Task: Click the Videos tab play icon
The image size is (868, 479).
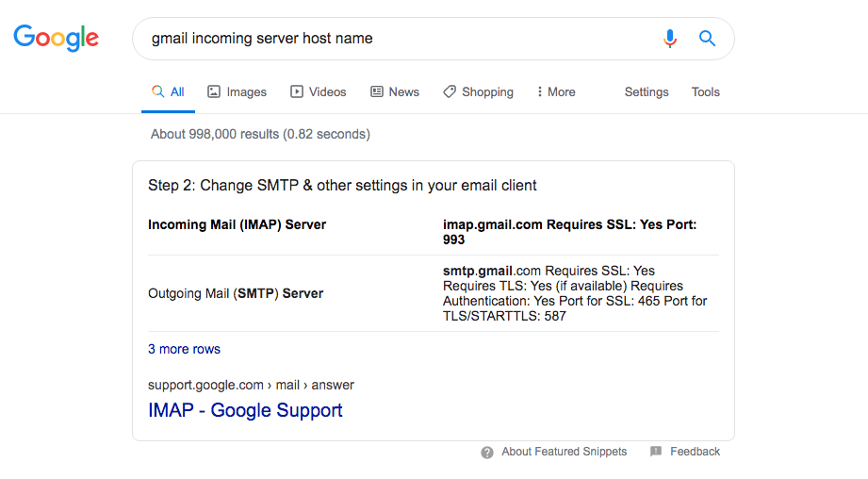Action: pyautogui.click(x=297, y=91)
